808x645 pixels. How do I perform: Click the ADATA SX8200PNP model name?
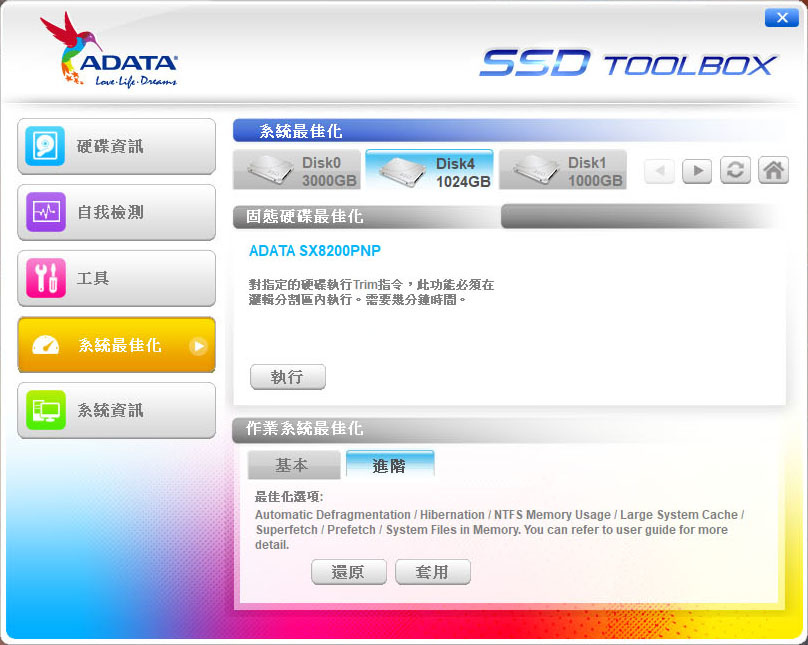(x=315, y=251)
